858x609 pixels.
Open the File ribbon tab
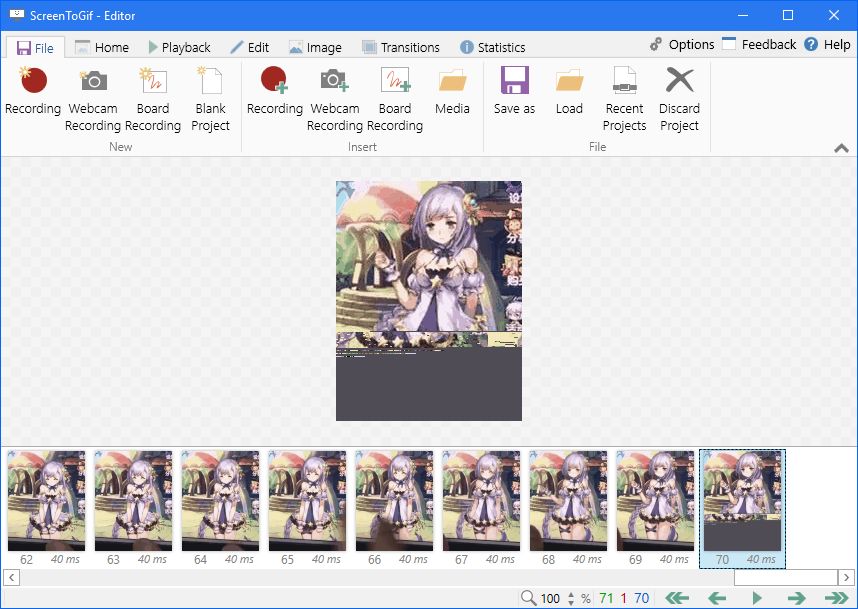[x=36, y=48]
